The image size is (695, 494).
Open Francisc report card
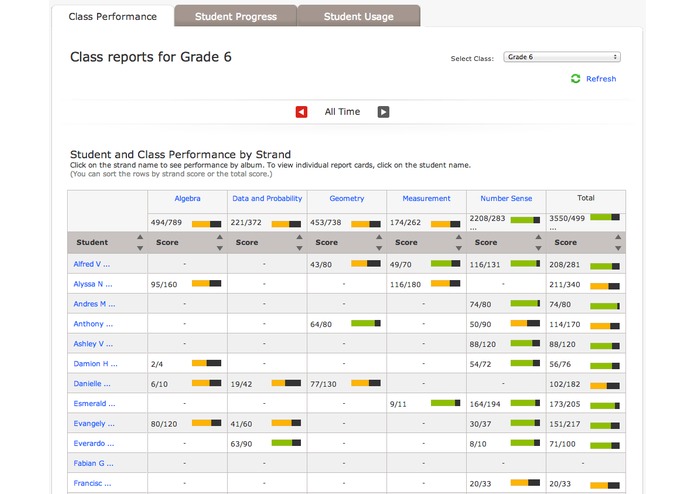pyautogui.click(x=92, y=483)
